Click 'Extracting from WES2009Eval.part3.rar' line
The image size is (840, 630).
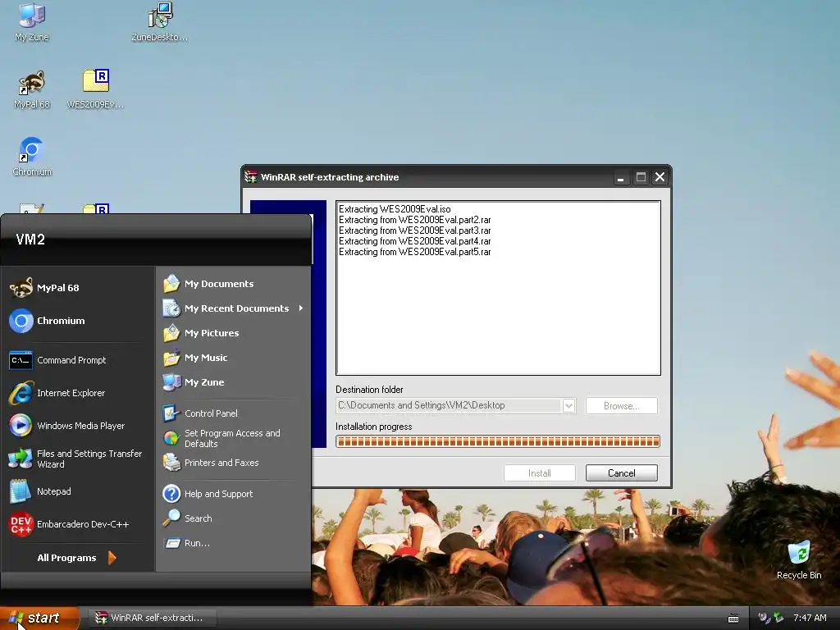tap(414, 231)
